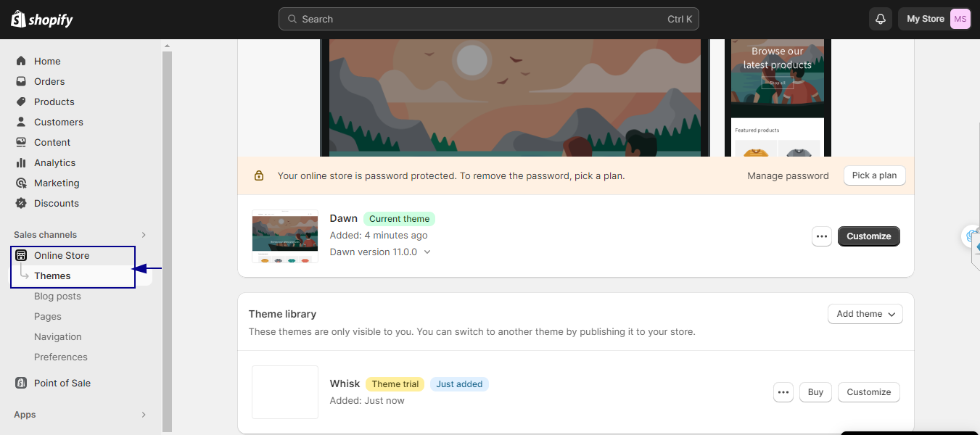Click the Theme library heading

282,314
